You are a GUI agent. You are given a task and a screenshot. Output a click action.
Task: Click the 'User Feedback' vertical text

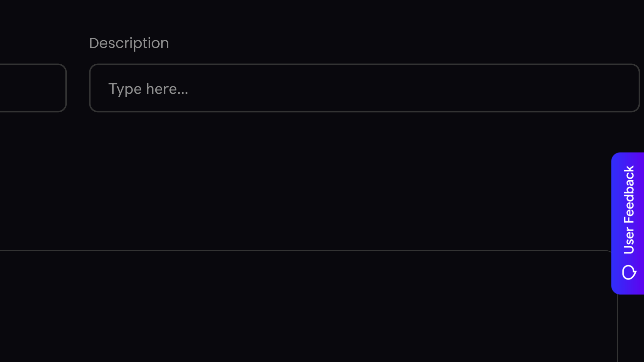pos(629,210)
